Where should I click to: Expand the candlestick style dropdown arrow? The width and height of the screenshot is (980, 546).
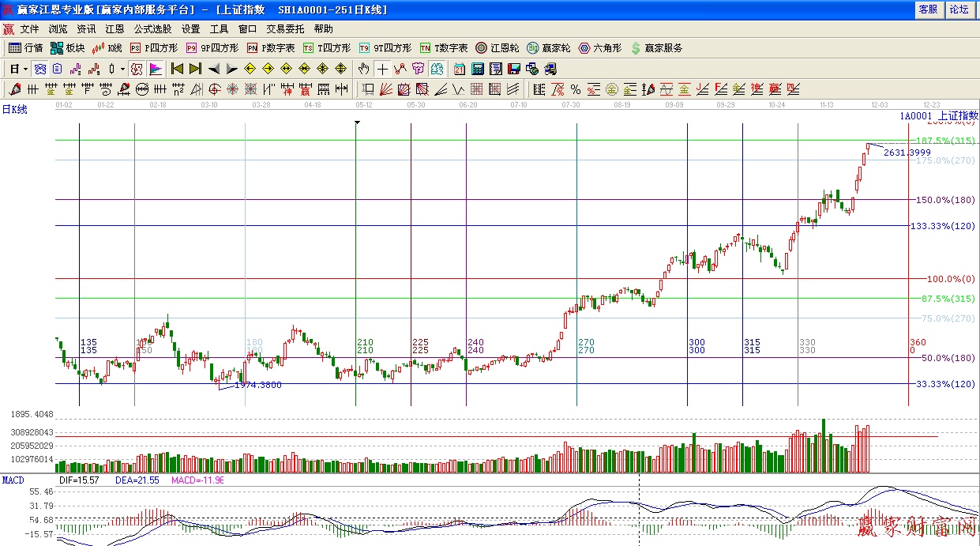122,69
